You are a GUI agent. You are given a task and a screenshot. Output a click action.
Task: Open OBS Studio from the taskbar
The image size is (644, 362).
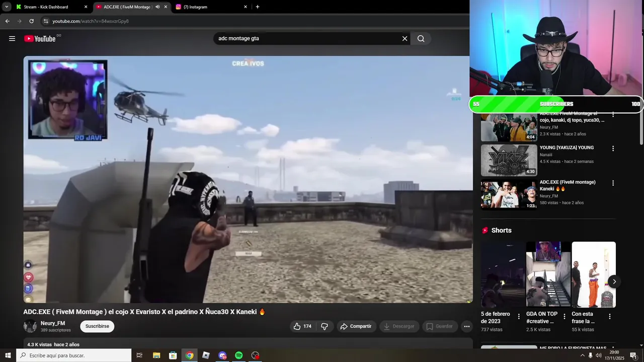tap(256, 355)
